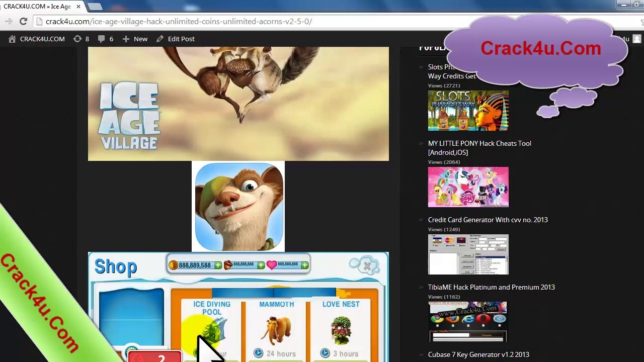Viewport: 644px width, 362px height.
Task: Close the CRACK4U.COM browser tab
Action: [x=78, y=7]
